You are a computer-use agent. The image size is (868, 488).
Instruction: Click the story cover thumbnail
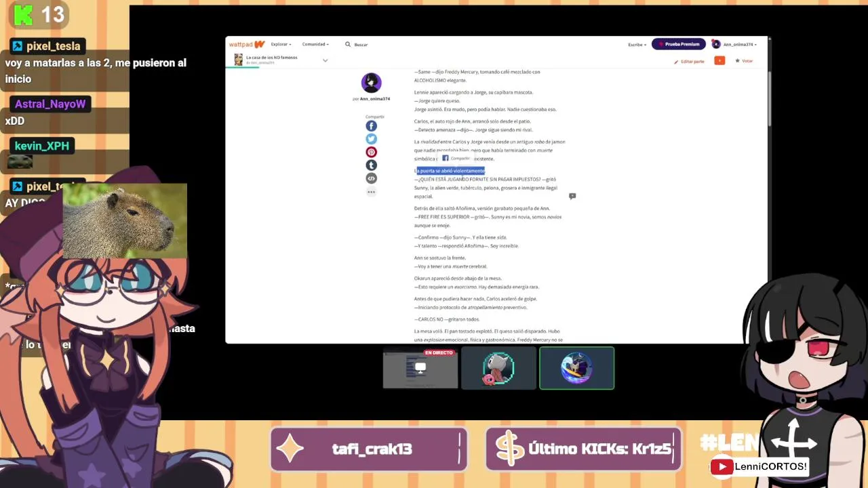click(x=239, y=60)
